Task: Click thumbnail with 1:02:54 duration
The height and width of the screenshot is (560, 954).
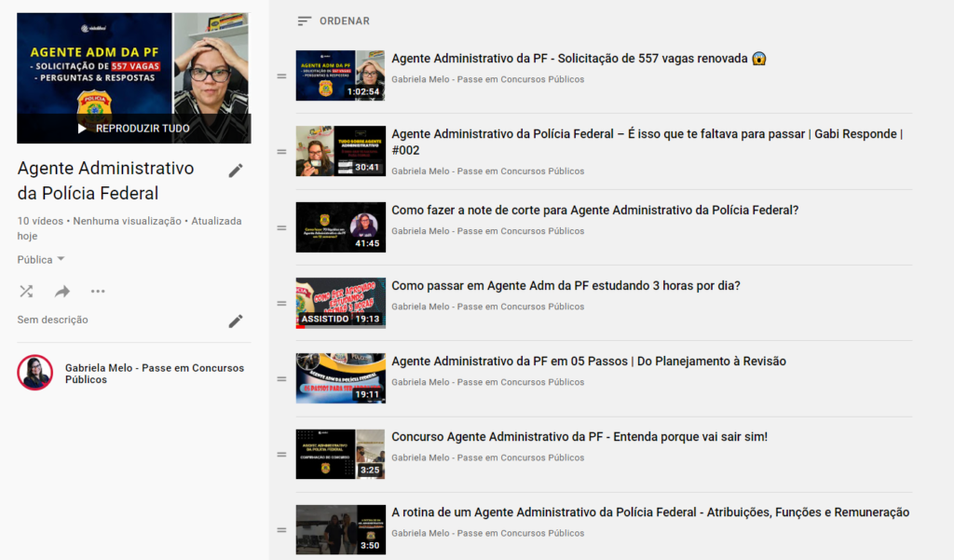Action: pyautogui.click(x=341, y=75)
